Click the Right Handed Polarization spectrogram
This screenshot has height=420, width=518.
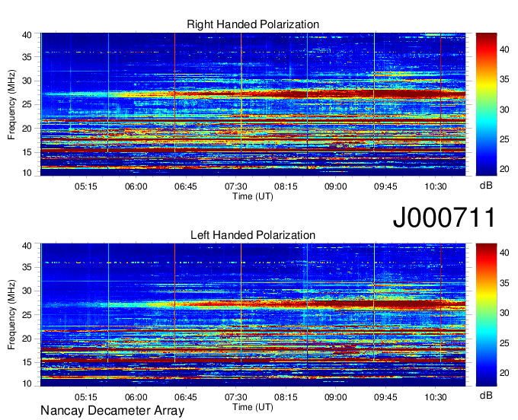point(253,104)
